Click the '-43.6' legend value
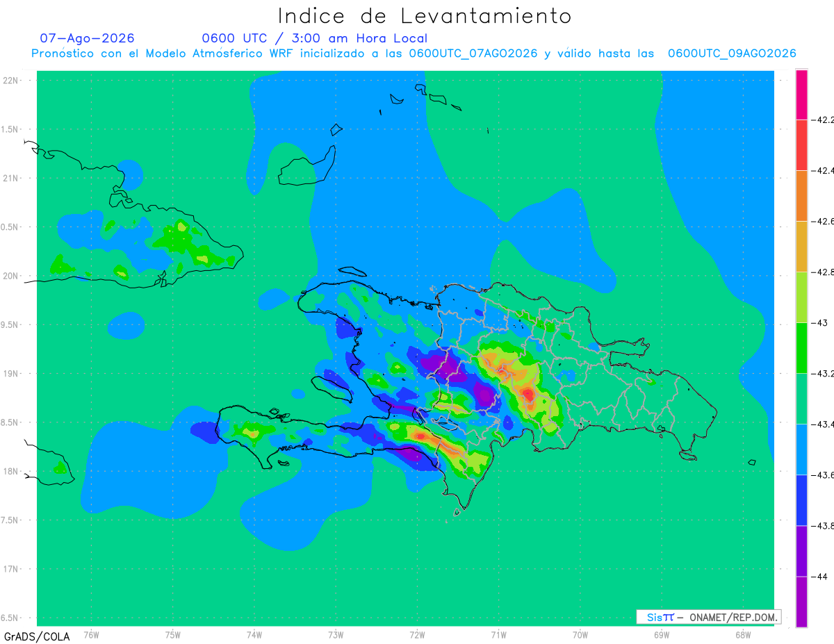Screen dimensions: 834x644 point(823,474)
